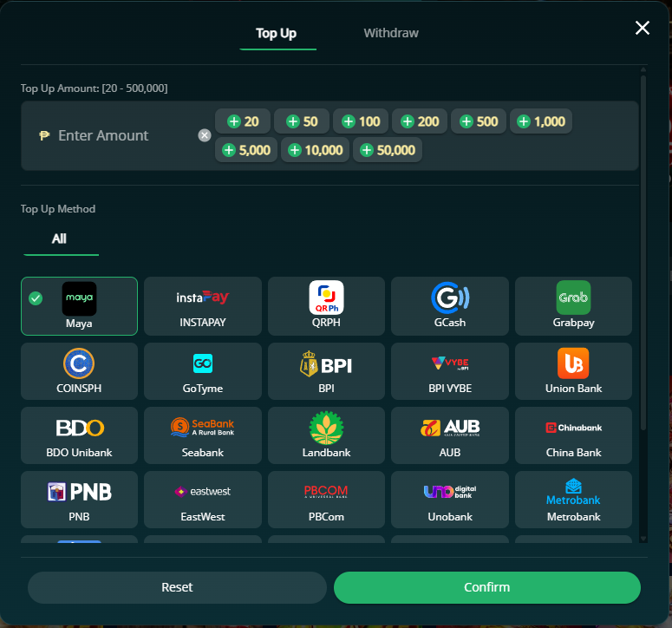Select Union Bank as the top up method
This screenshot has height=628, width=672.
[573, 371]
